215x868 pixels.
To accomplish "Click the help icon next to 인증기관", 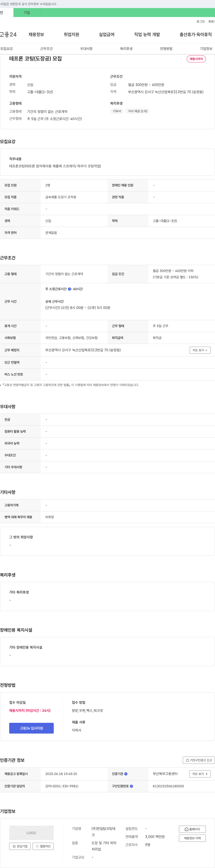I will click(x=126, y=774).
